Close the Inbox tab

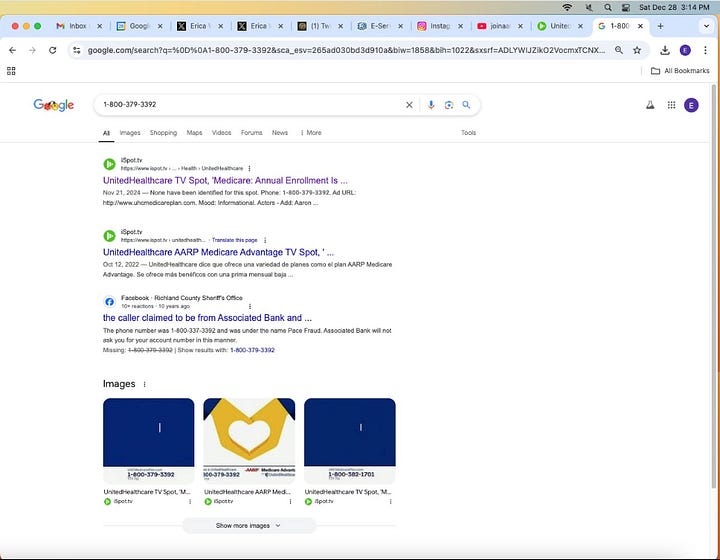pos(99,26)
